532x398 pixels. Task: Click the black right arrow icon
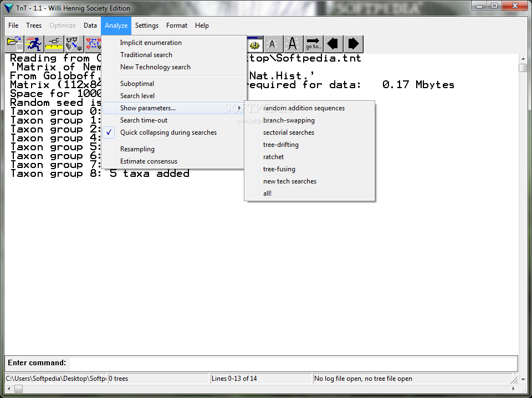coord(353,44)
